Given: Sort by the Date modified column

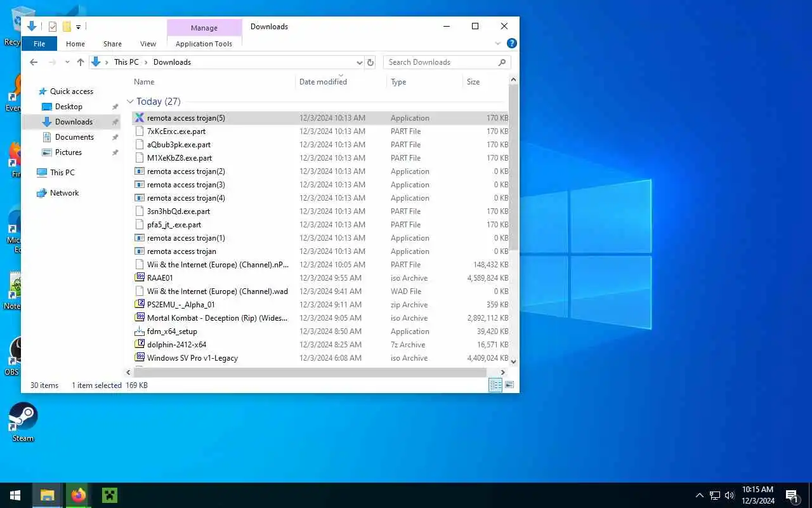Looking at the screenshot, I should point(341,82).
